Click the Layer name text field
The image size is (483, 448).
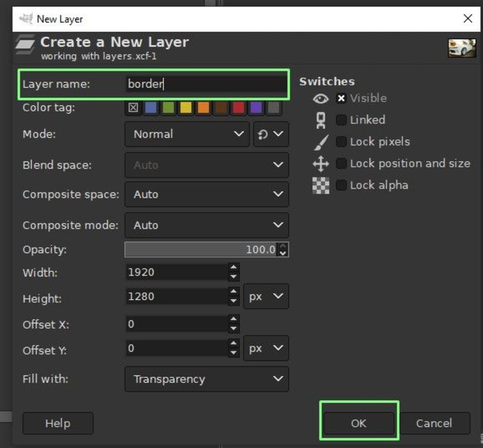point(206,84)
